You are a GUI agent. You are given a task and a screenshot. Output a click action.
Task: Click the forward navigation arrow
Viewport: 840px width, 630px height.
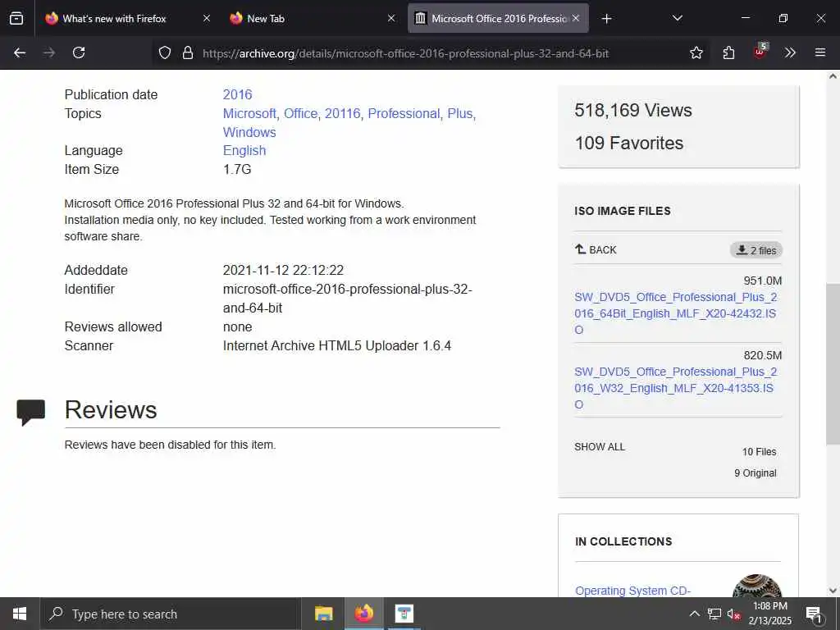point(49,52)
